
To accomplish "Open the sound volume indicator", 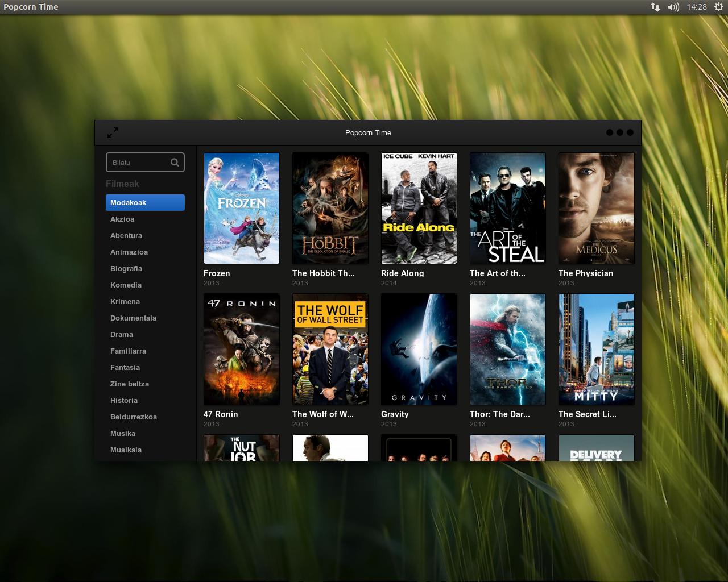I will (673, 7).
